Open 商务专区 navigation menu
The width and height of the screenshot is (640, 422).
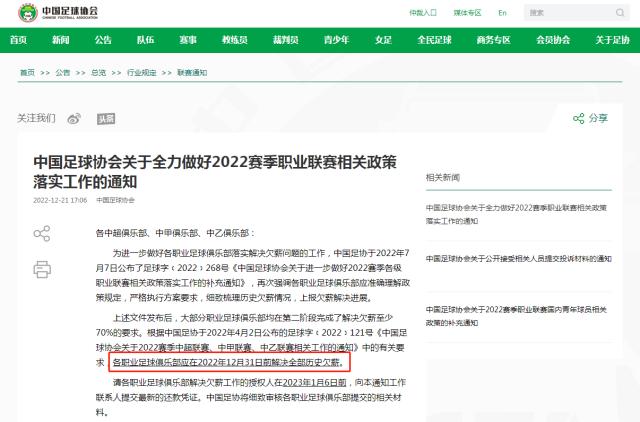493,40
